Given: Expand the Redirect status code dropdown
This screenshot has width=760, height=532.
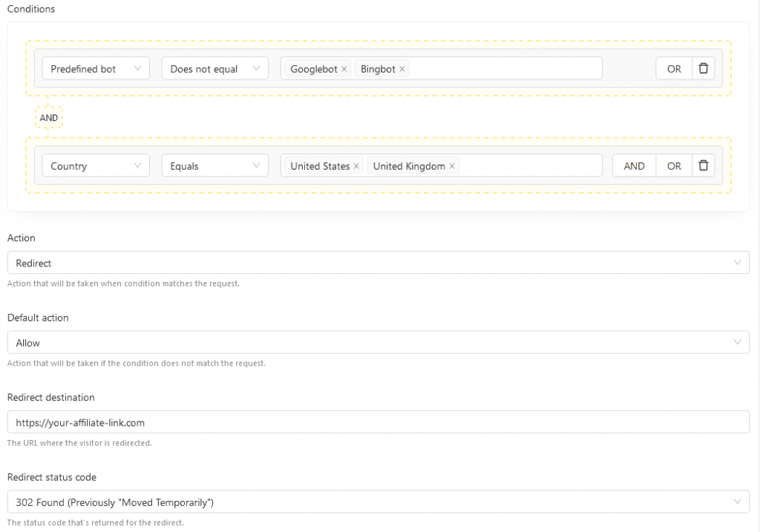Looking at the screenshot, I should pos(379,502).
